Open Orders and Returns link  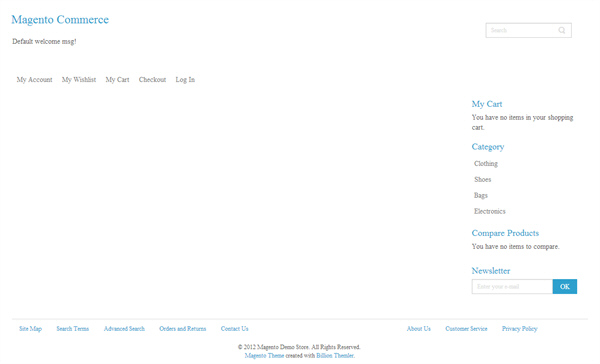[x=183, y=329]
